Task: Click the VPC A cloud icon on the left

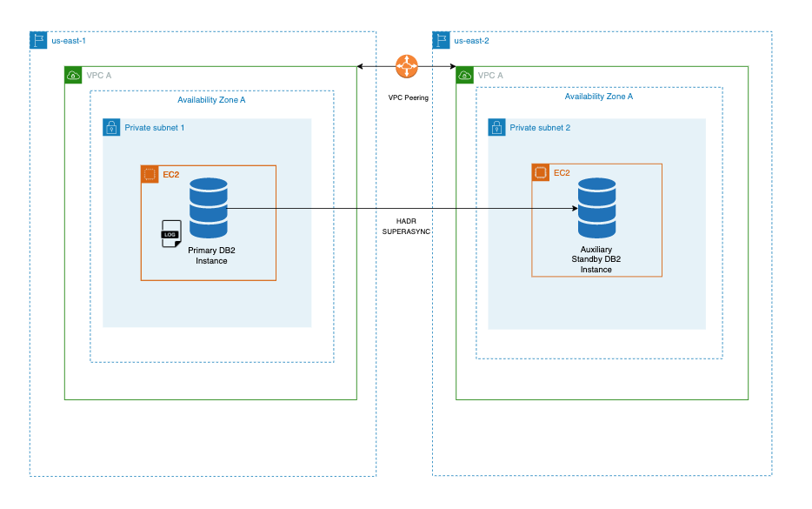Action: [x=71, y=76]
